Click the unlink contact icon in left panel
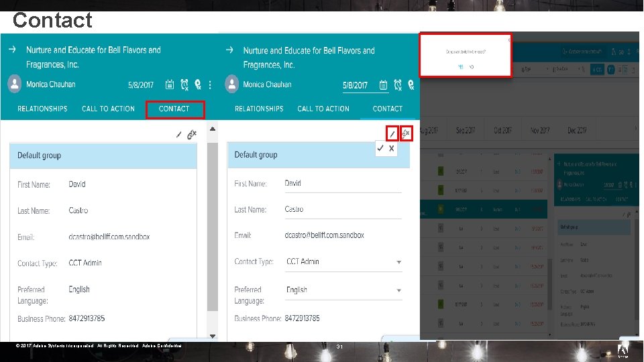The image size is (644, 362). tap(192, 135)
